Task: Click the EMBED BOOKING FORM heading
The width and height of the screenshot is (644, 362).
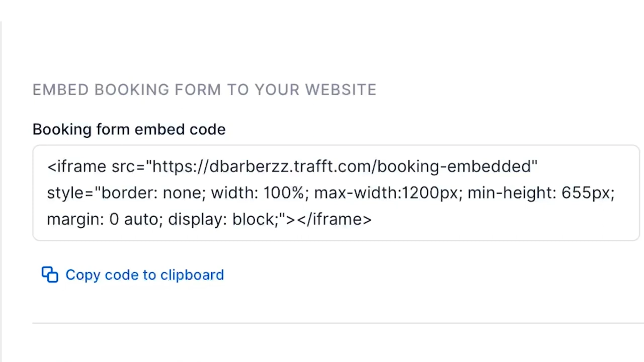Action: click(205, 89)
